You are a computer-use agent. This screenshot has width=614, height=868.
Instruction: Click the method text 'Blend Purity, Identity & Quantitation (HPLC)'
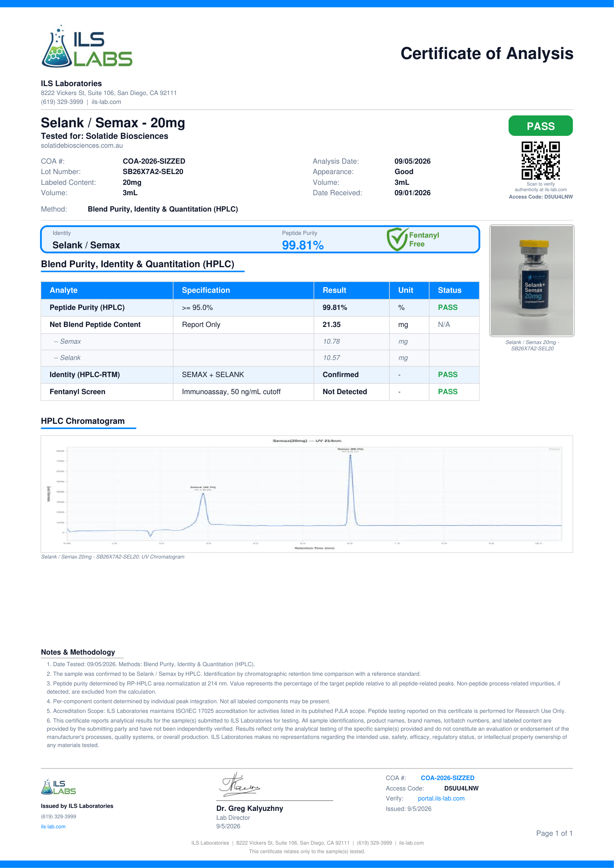coord(163,209)
